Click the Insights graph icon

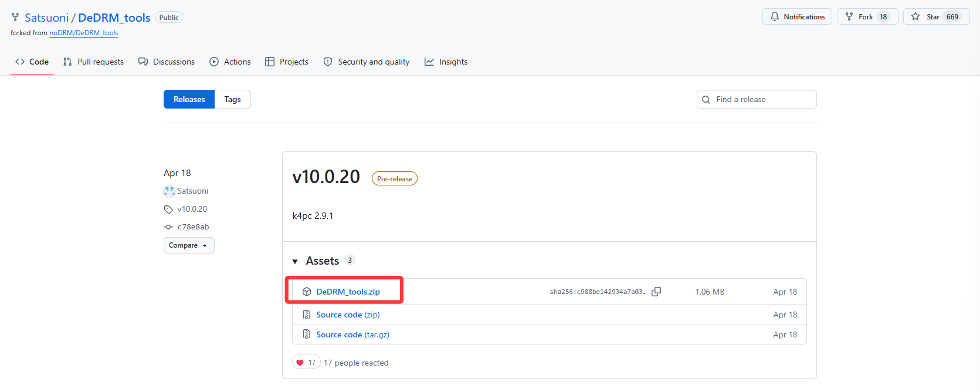429,62
